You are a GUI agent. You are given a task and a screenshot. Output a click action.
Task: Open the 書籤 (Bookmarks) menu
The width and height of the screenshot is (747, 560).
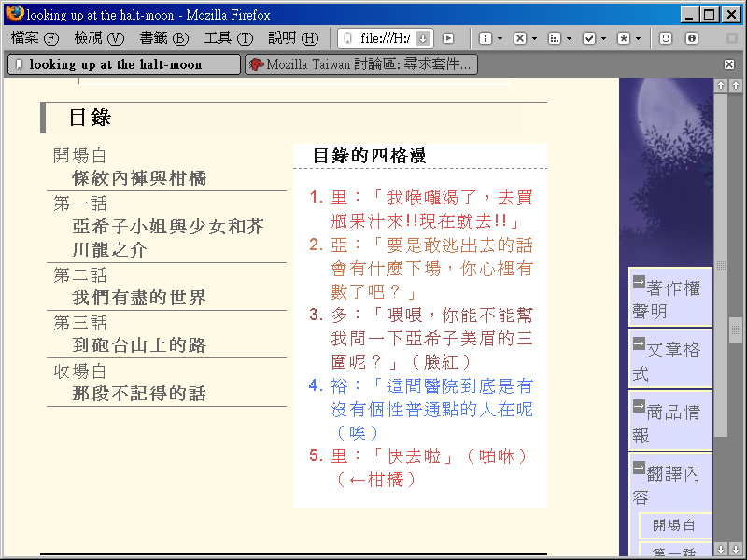pyautogui.click(x=163, y=38)
